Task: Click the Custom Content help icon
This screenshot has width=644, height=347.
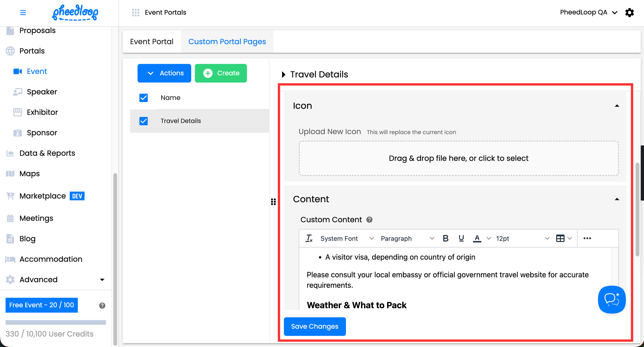Action: [x=369, y=219]
